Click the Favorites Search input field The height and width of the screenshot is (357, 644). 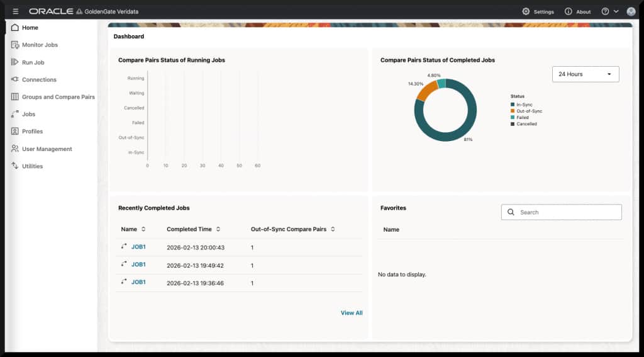(x=562, y=212)
